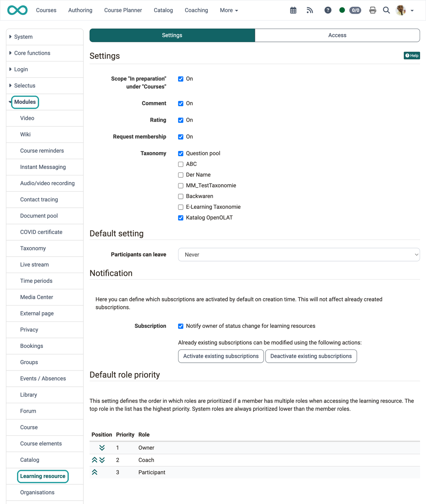Toggle Notify owner of status change checkbox

pyautogui.click(x=181, y=326)
